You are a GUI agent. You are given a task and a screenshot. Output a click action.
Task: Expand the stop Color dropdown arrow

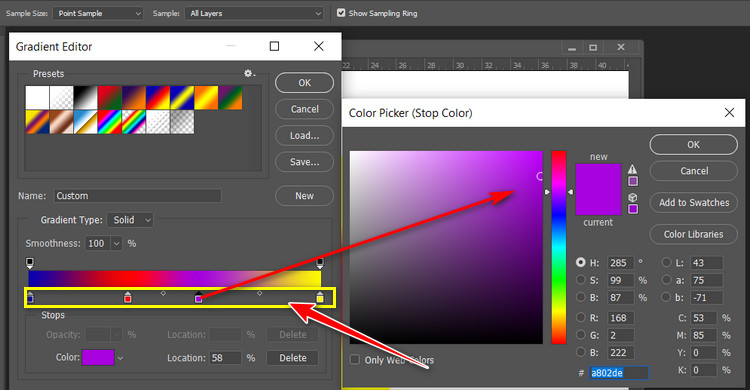click(120, 358)
